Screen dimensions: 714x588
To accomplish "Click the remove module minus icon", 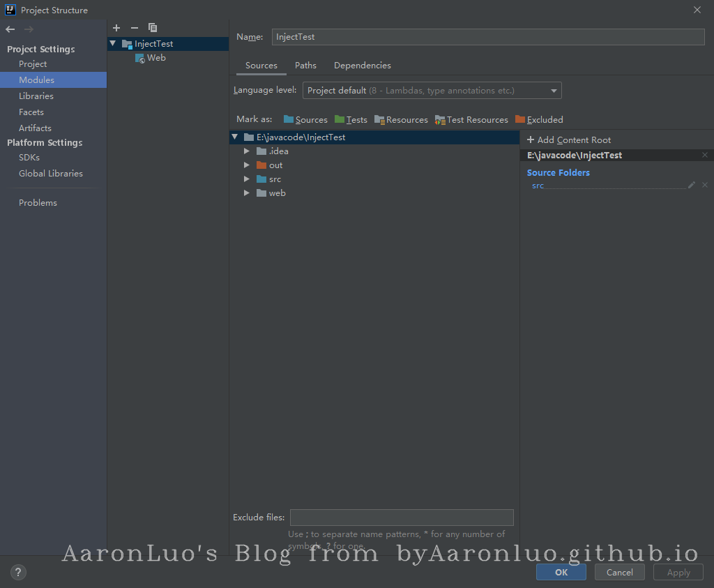I will point(135,28).
